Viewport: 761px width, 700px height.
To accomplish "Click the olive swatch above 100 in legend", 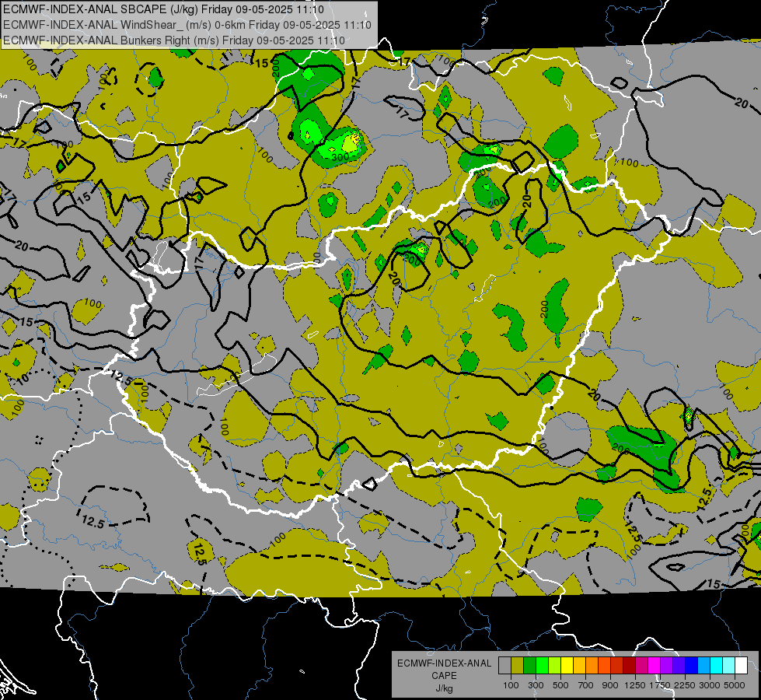I will tap(518, 665).
